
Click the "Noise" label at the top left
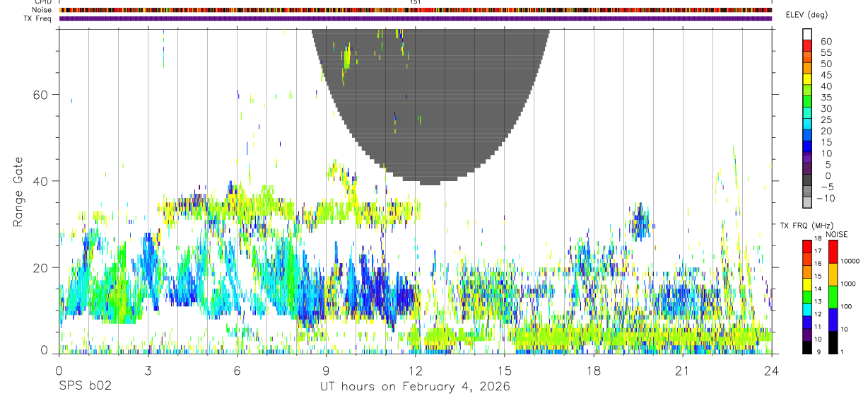43,10
